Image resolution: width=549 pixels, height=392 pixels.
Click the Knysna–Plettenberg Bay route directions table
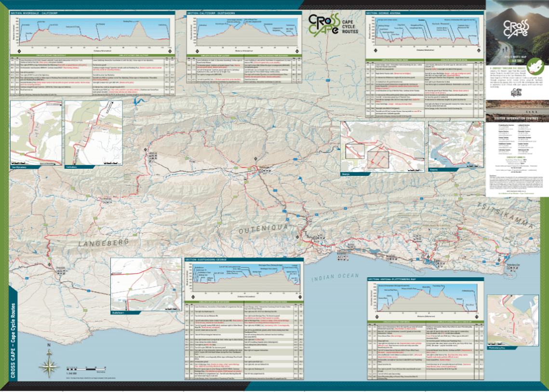(x=426, y=351)
